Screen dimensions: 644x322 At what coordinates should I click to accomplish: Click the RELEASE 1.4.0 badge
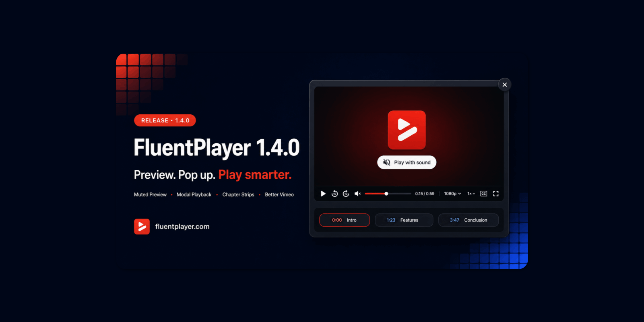(165, 120)
